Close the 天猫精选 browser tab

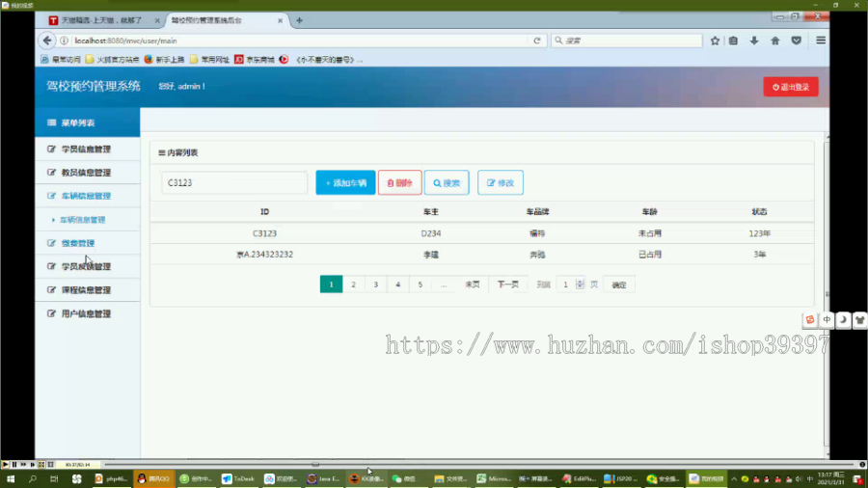point(157,20)
